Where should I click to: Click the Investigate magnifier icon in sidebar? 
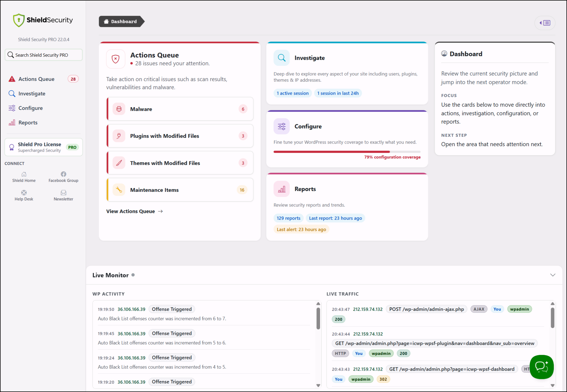point(12,94)
